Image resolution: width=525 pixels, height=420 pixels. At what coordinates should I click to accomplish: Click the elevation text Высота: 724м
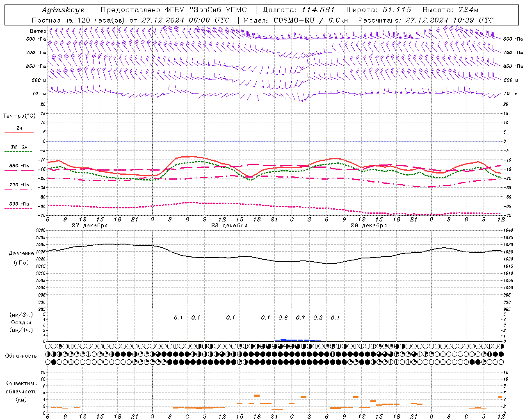pyautogui.click(x=450, y=10)
